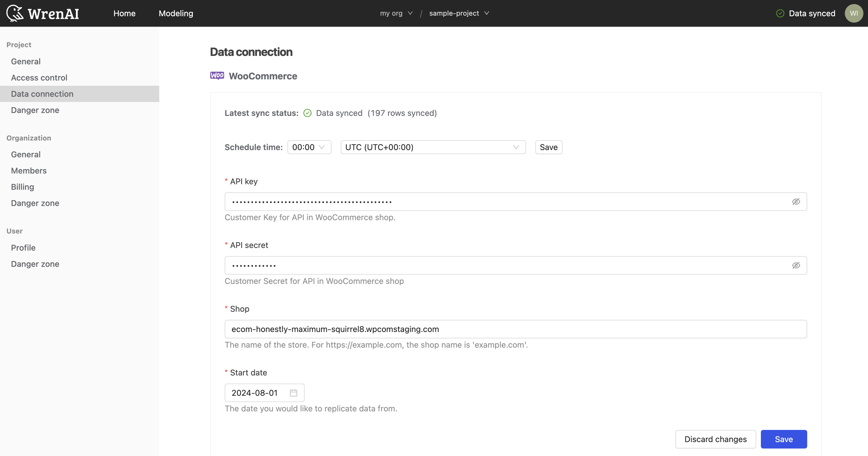The image size is (868, 456).
Task: Click 'Customer Key for API' helper text
Action: coord(310,218)
